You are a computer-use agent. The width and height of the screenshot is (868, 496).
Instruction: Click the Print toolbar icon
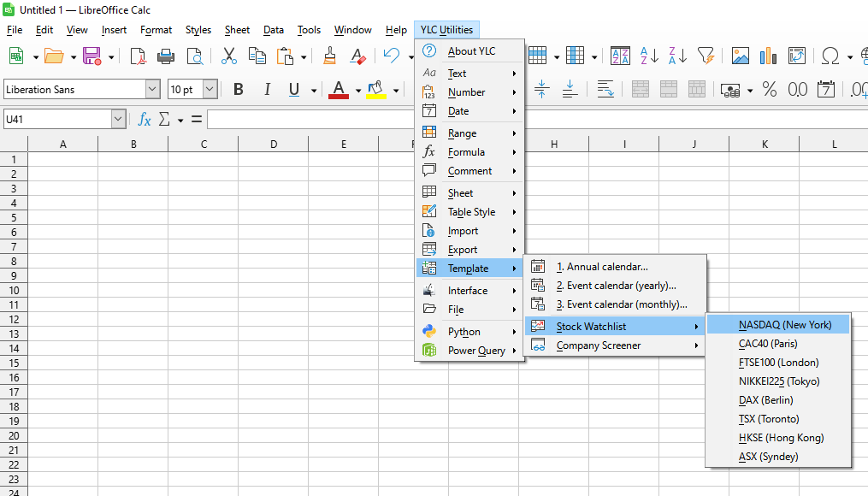click(x=166, y=56)
